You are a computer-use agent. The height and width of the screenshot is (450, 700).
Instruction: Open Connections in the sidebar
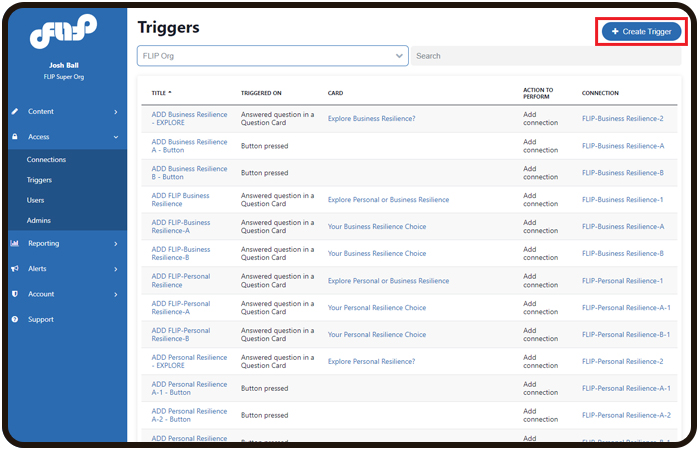pyautogui.click(x=46, y=159)
